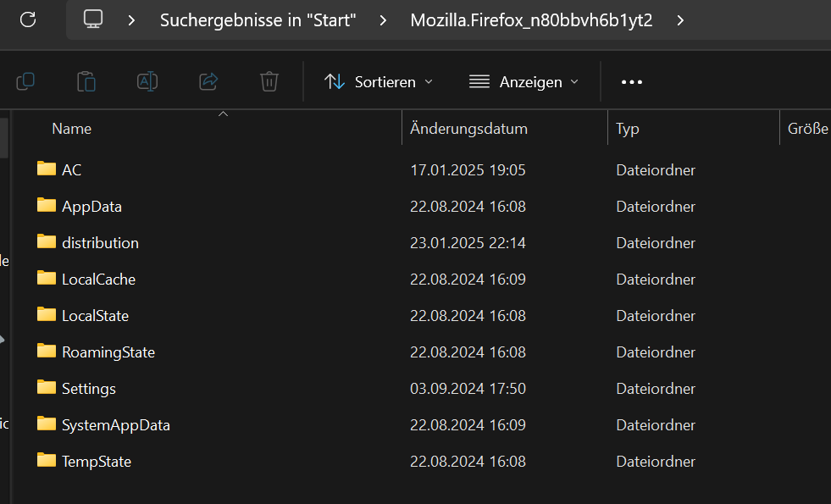Click the Mozilla.Firefox_n80bbvh6b1yt2 breadcrumb
The height and width of the screenshot is (504, 831).
(x=531, y=20)
